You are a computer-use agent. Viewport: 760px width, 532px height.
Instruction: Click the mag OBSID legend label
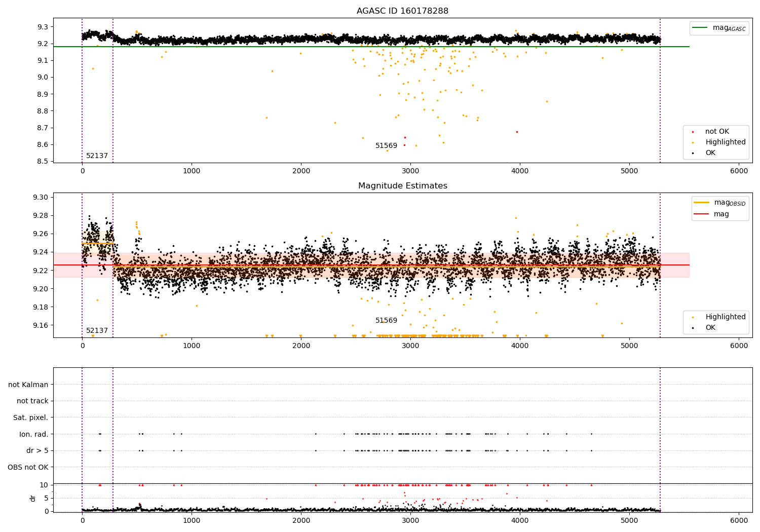pos(730,203)
